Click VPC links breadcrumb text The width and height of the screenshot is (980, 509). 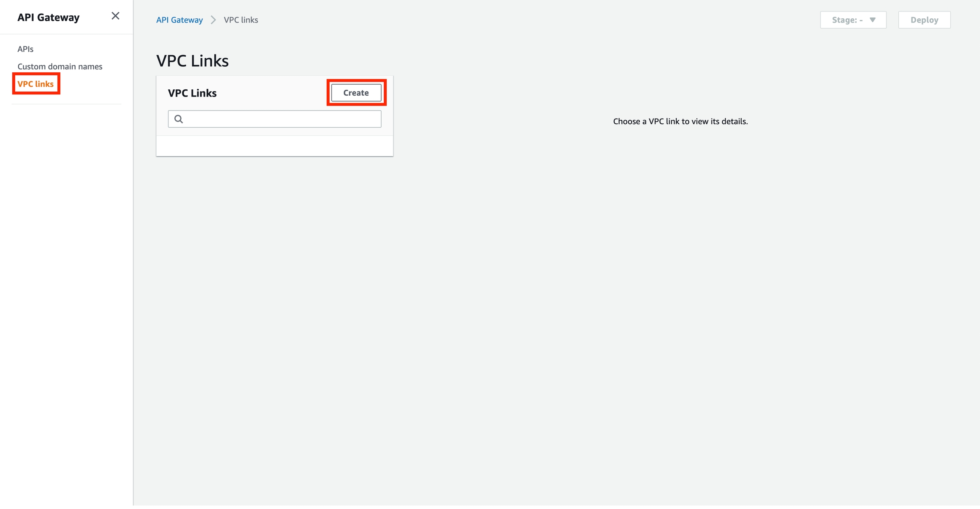(241, 20)
